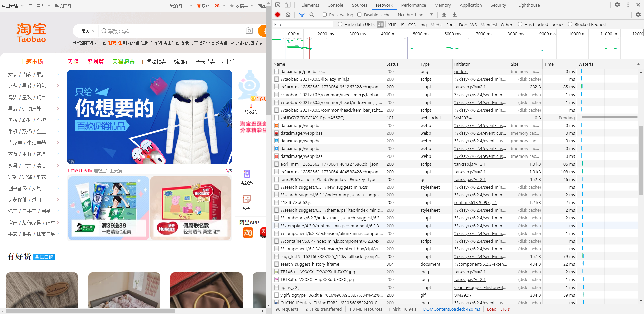Switch to the Console tab
This screenshot has height=314, width=644.
[335, 5]
